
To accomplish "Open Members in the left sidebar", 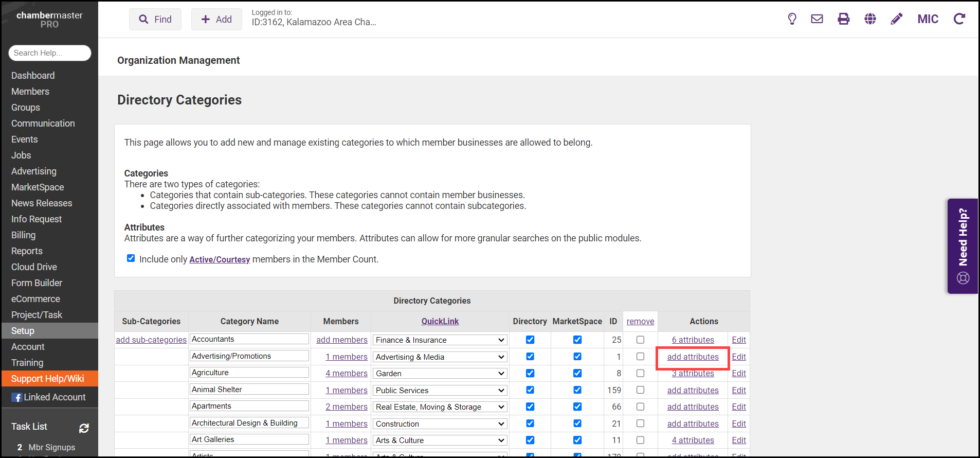I will coord(30,92).
